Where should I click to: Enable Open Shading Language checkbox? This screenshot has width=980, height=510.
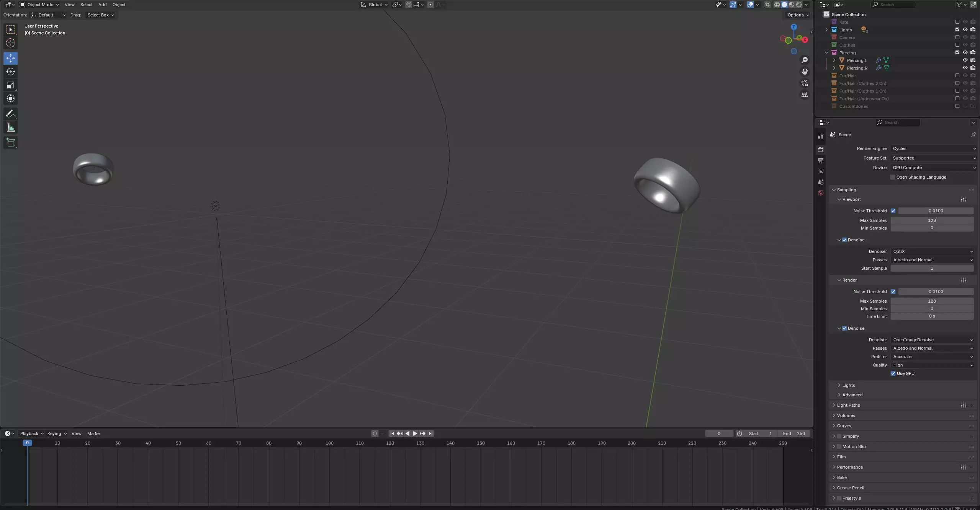[893, 177]
